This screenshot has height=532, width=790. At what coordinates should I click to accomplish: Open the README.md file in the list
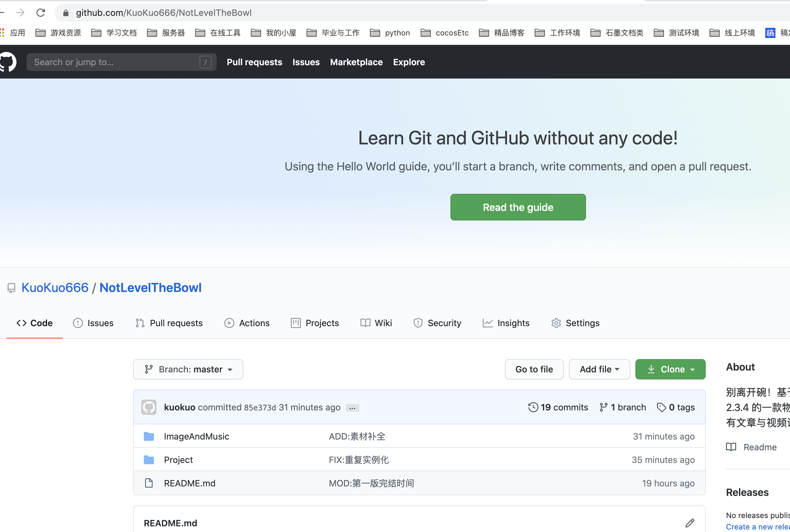(x=189, y=483)
